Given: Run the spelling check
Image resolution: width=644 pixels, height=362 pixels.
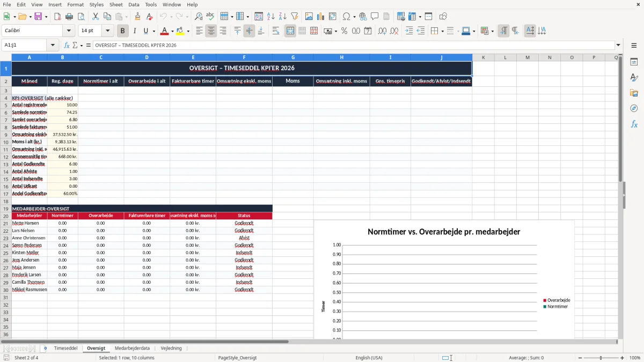Looking at the screenshot, I should tap(210, 17).
